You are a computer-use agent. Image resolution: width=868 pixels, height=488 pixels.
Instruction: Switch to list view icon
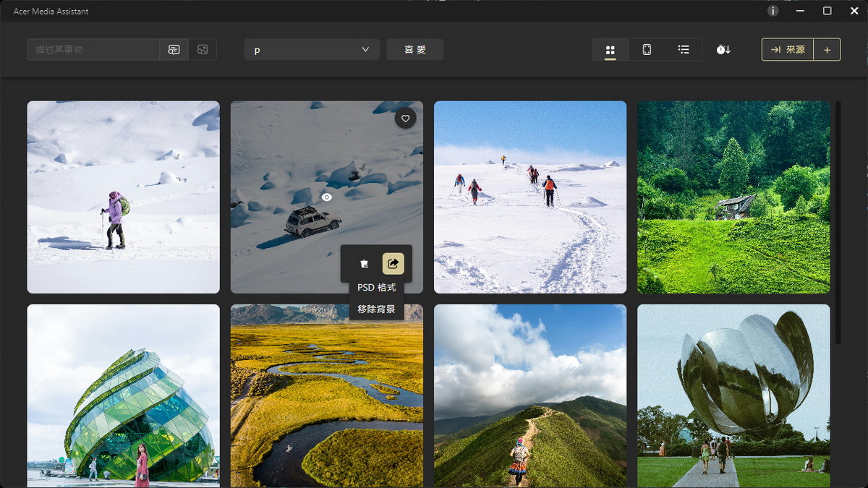(x=684, y=50)
